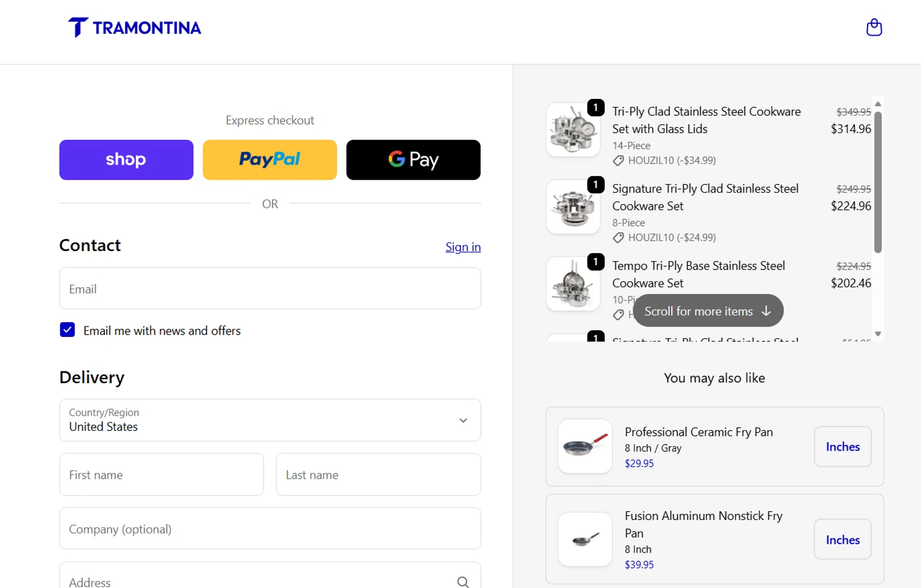Click the Express checkout label

(270, 120)
